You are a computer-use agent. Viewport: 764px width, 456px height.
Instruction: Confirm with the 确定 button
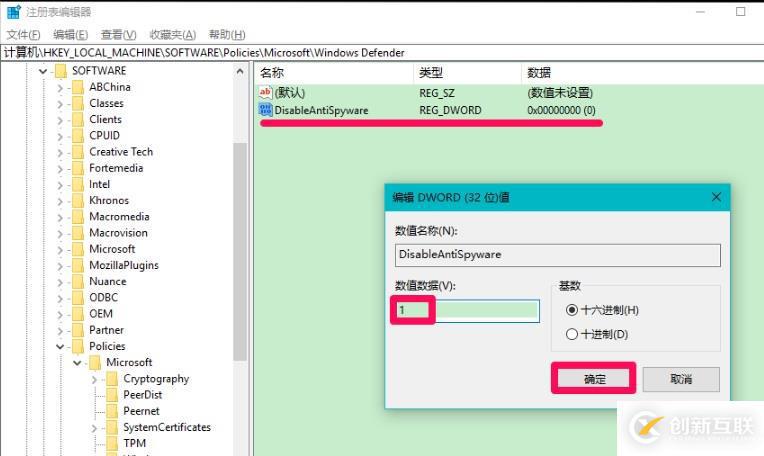(x=594, y=379)
